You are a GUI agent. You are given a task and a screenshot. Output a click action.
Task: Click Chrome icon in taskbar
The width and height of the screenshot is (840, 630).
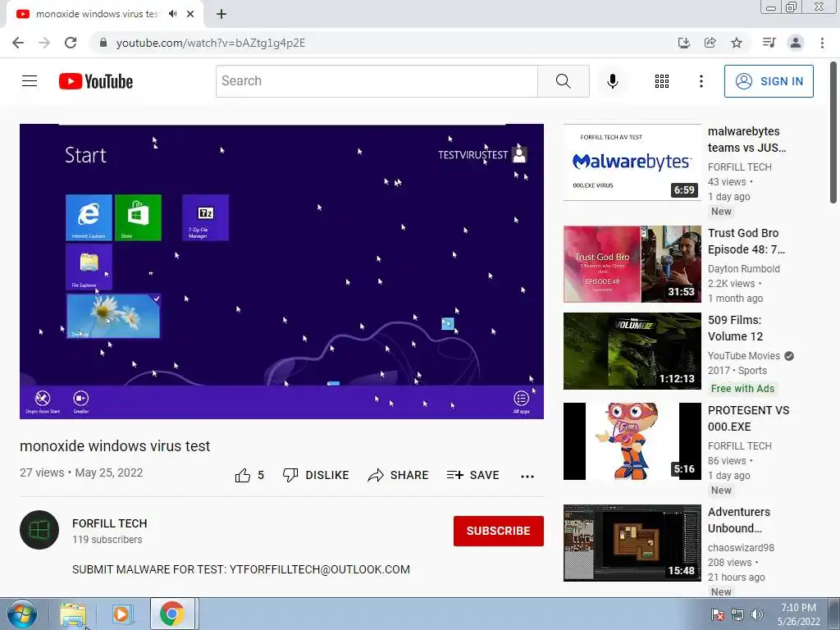[x=172, y=614]
